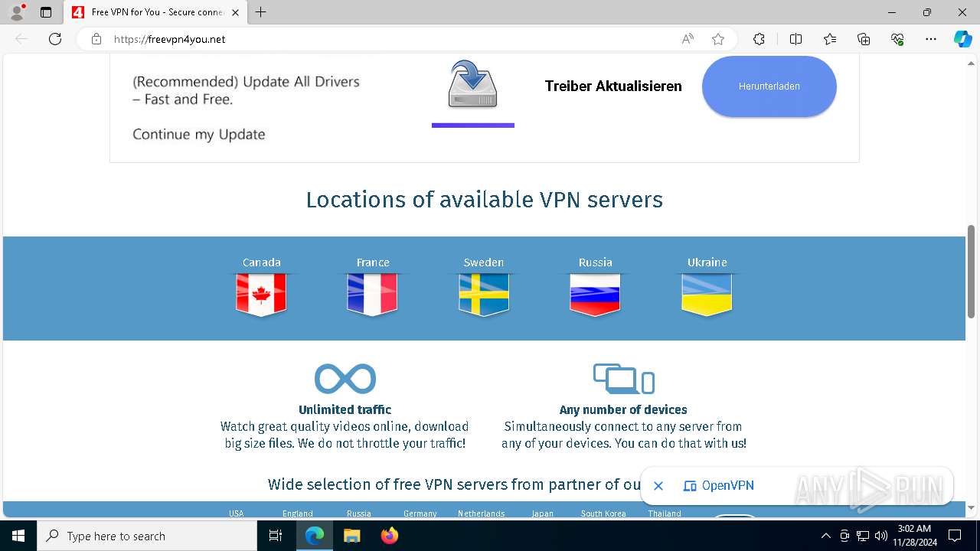The width and height of the screenshot is (980, 551).
Task: Open Settings and more ellipsis menu
Action: (x=931, y=39)
